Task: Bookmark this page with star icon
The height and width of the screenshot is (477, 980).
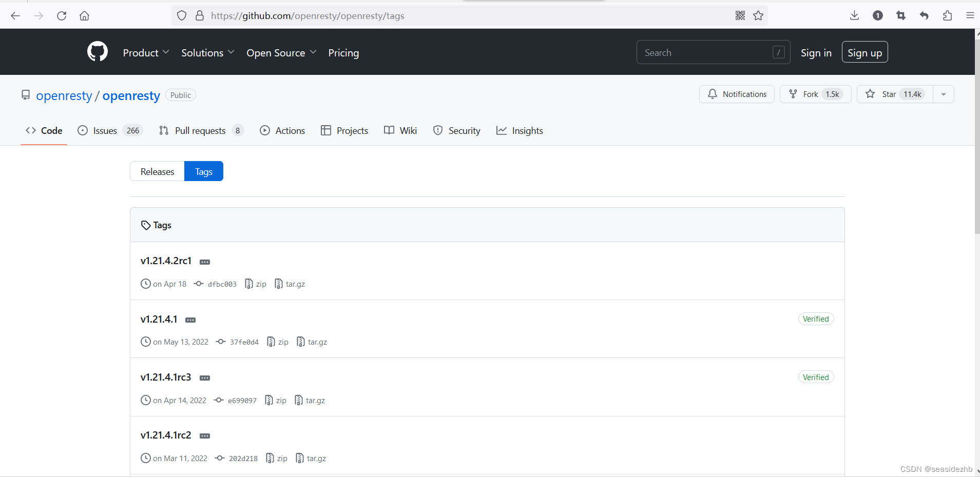Action: click(x=758, y=16)
